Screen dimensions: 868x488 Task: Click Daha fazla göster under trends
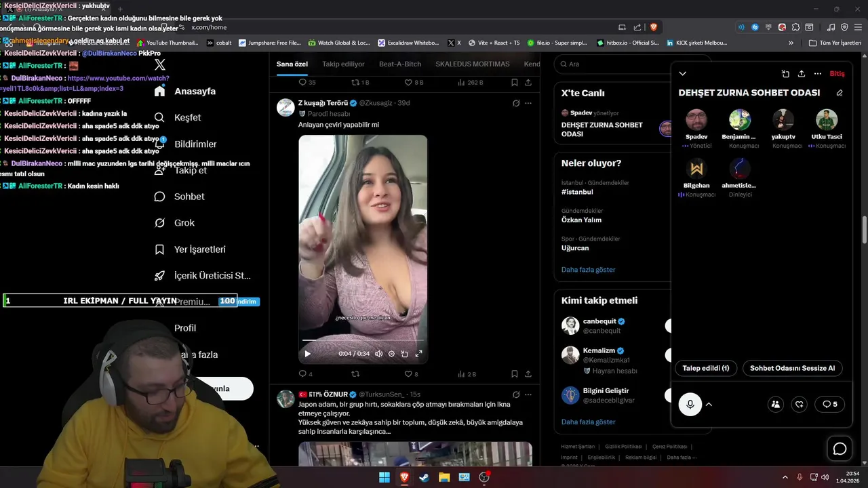(x=588, y=270)
